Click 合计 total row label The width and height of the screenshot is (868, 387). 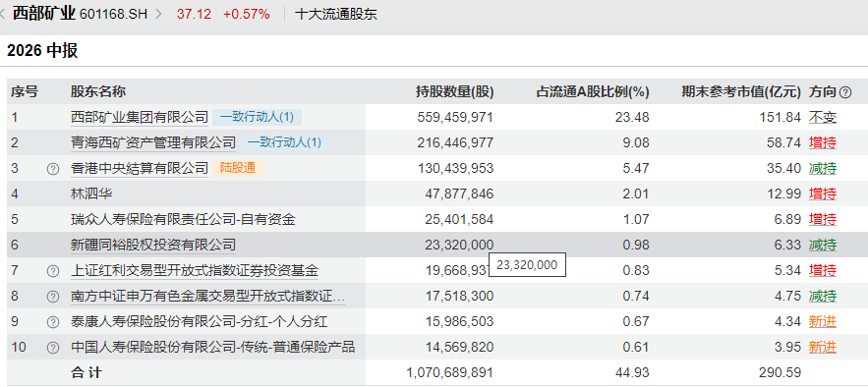click(x=87, y=373)
